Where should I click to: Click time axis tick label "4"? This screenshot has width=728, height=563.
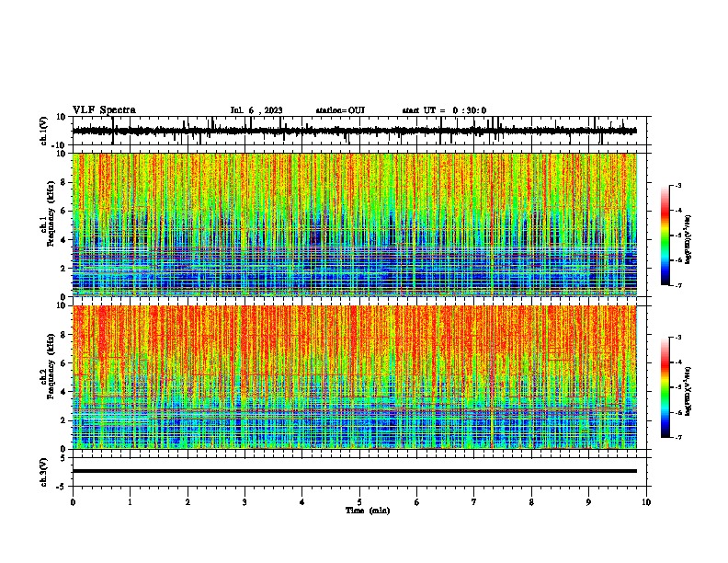(x=302, y=502)
